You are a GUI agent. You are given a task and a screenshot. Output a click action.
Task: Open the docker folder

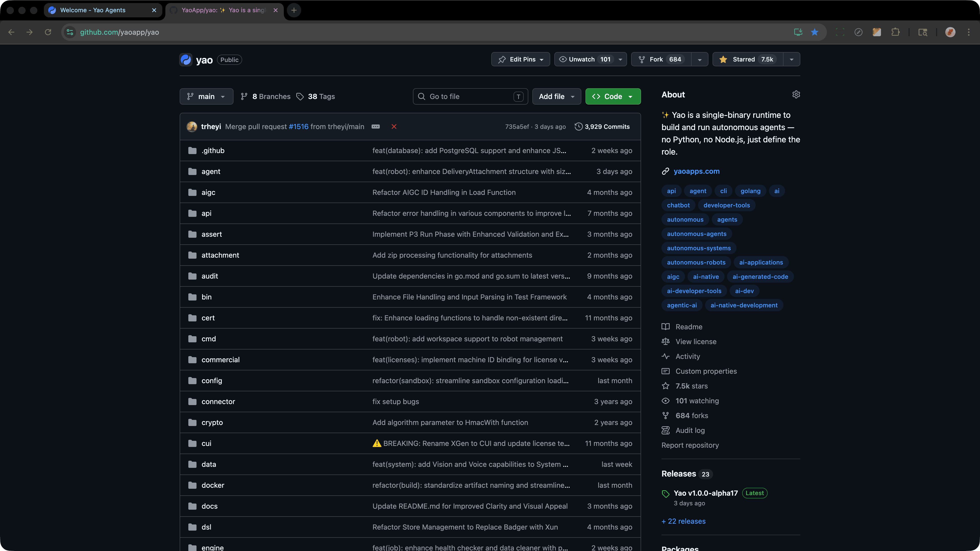[213, 485]
